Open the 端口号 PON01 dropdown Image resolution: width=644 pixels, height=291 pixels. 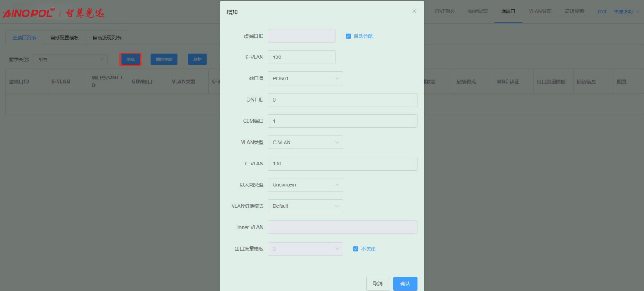(305, 78)
